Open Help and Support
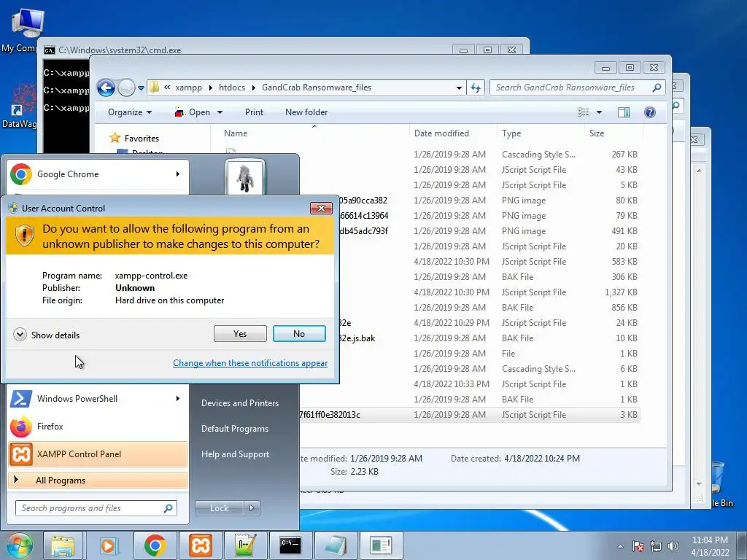The width and height of the screenshot is (747, 560). coord(235,454)
